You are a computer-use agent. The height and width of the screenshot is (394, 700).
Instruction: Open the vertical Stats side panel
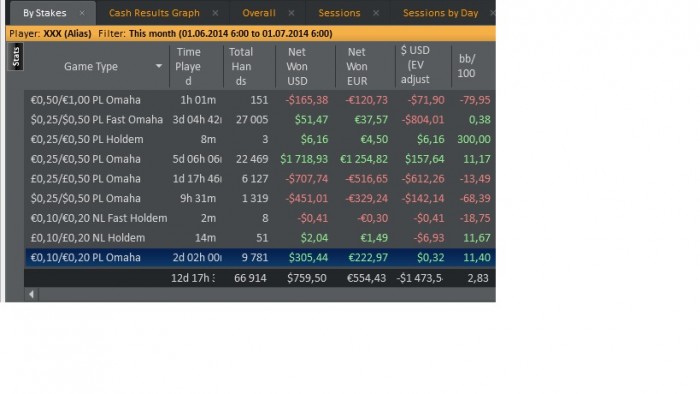(x=16, y=57)
